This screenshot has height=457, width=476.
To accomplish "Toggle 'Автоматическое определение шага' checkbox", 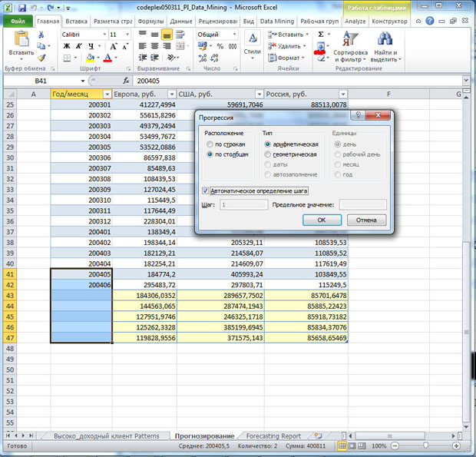I will pos(205,190).
